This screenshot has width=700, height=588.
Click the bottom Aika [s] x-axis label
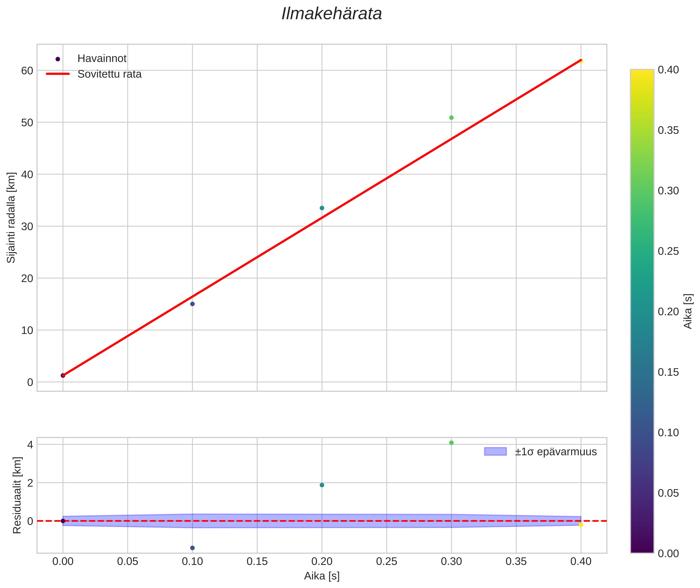321,576
